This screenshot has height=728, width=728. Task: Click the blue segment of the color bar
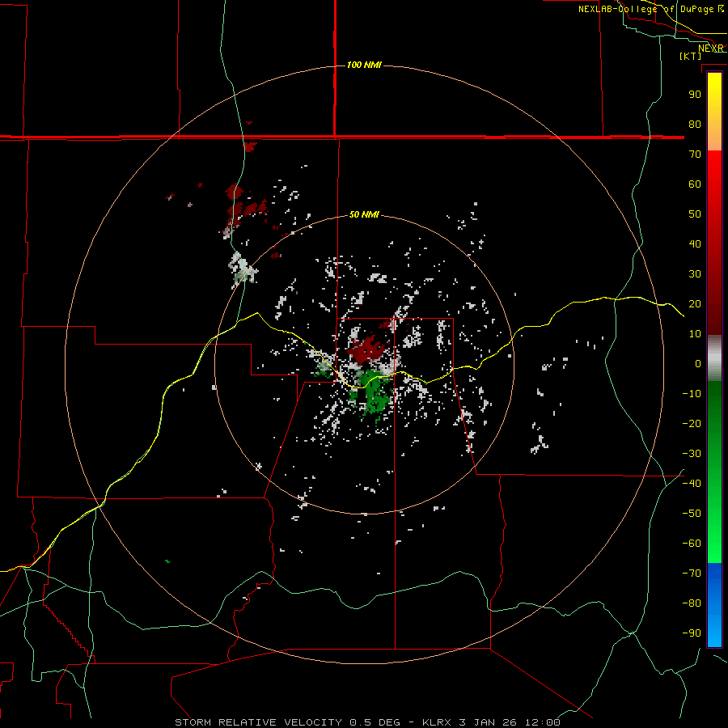point(714,605)
